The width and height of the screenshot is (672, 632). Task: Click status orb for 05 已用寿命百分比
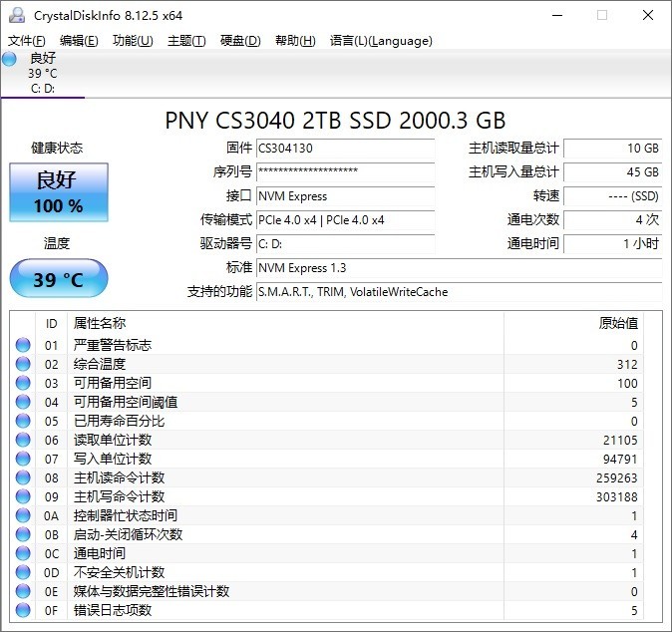[23, 421]
